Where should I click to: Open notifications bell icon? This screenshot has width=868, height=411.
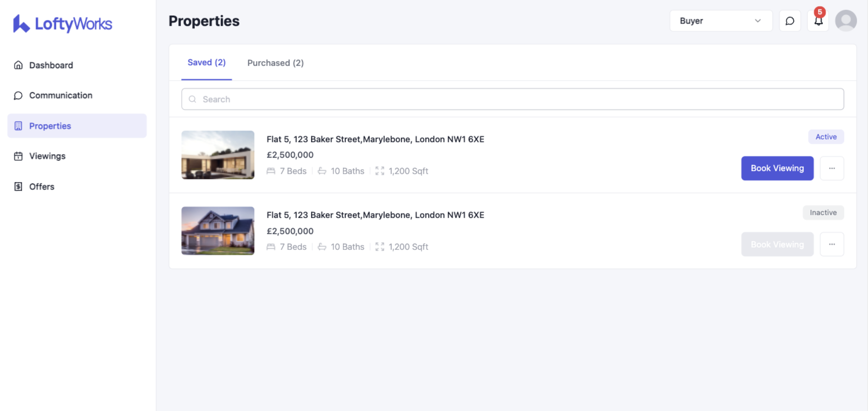[x=818, y=21]
